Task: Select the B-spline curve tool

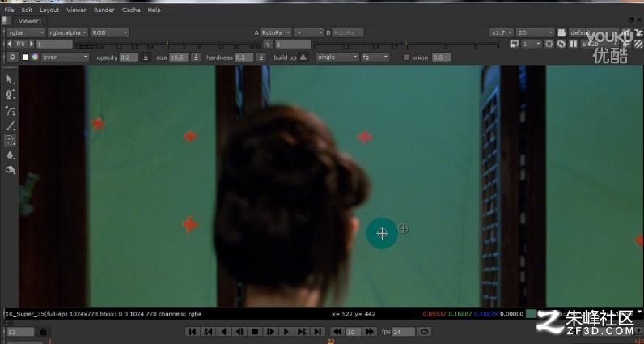Action: pyautogui.click(x=11, y=111)
